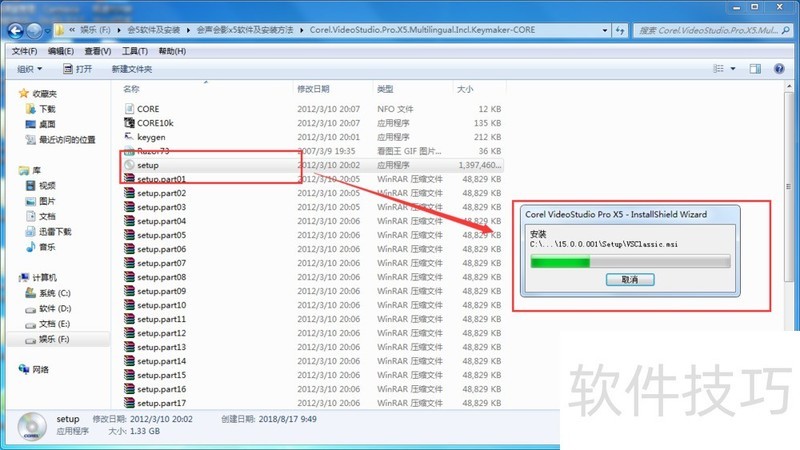Image resolution: width=800 pixels, height=450 pixels.
Task: Click the 打开 toolbar button
Action: [x=78, y=69]
